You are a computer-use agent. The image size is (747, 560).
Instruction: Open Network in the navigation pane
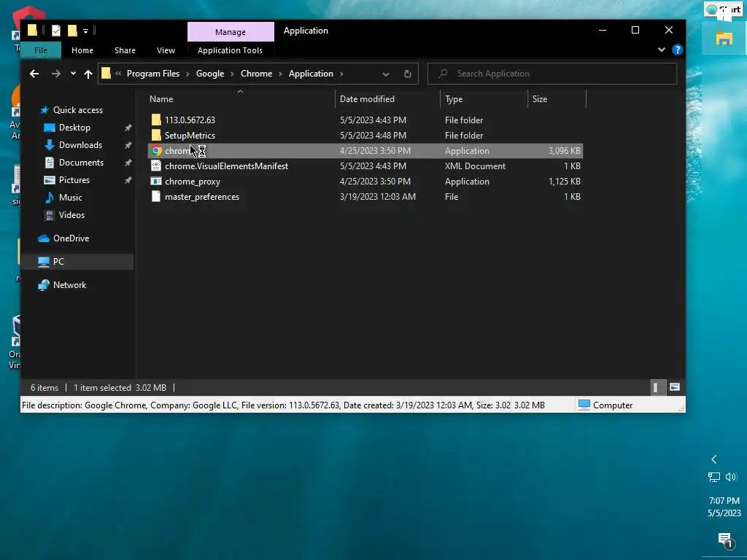pos(69,285)
